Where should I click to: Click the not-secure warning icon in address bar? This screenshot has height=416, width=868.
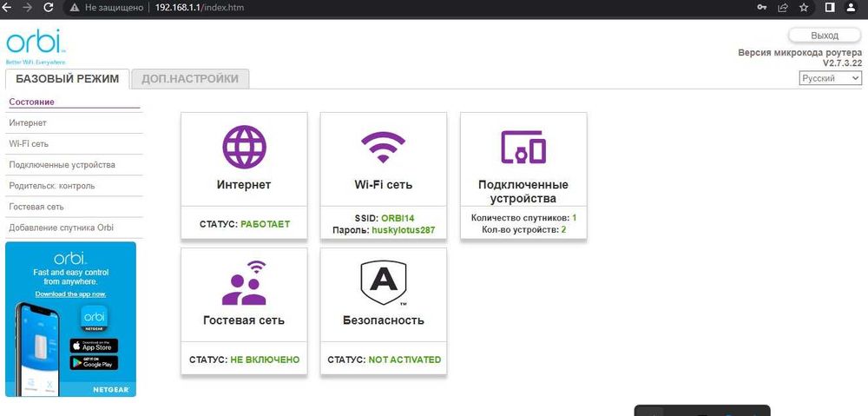pos(75,8)
